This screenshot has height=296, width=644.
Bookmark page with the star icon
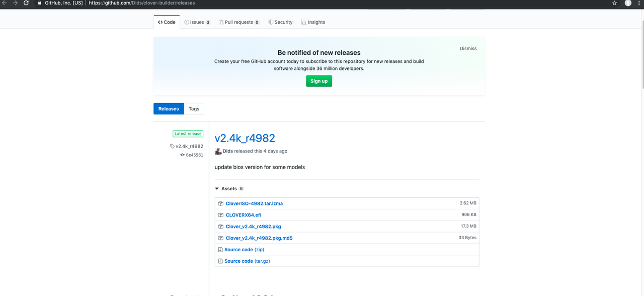(x=614, y=3)
